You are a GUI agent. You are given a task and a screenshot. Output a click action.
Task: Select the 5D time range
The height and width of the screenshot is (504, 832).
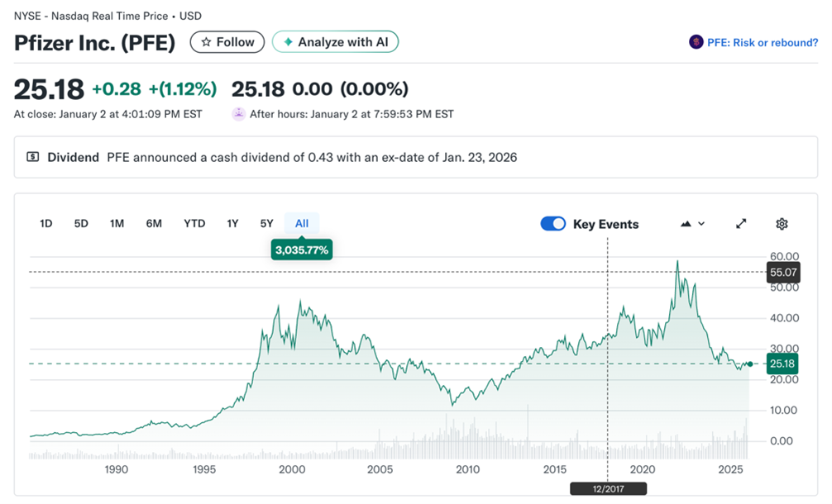[81, 223]
